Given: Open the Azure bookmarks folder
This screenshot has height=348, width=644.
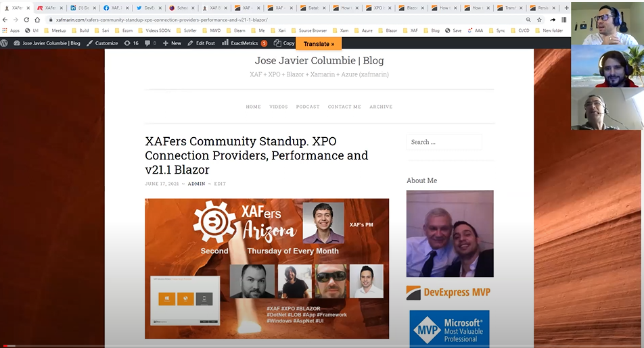Looking at the screenshot, I should (363, 30).
